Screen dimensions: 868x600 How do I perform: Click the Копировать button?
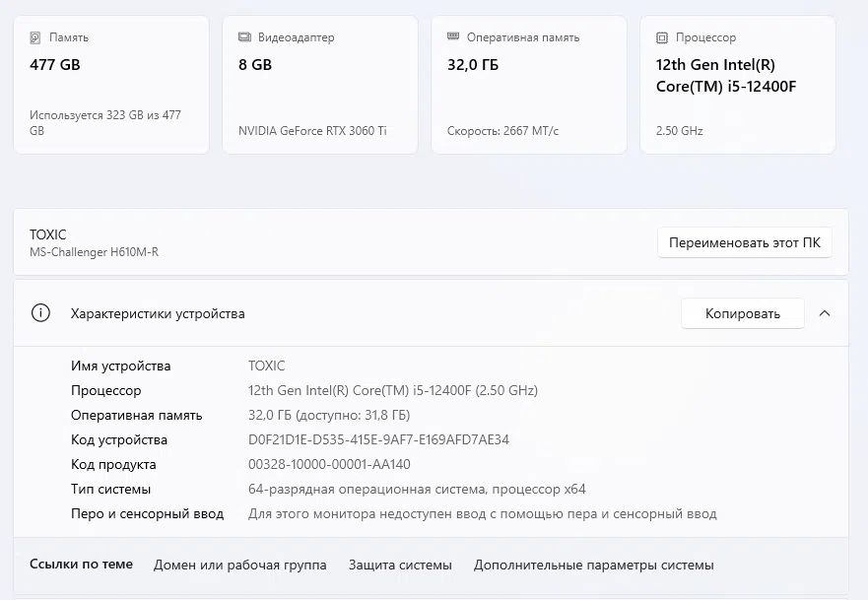(x=742, y=313)
